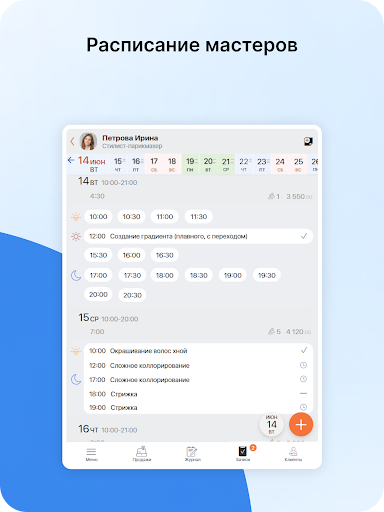
Task: Open the Записи tab in the bottom bar
Action: (x=243, y=454)
